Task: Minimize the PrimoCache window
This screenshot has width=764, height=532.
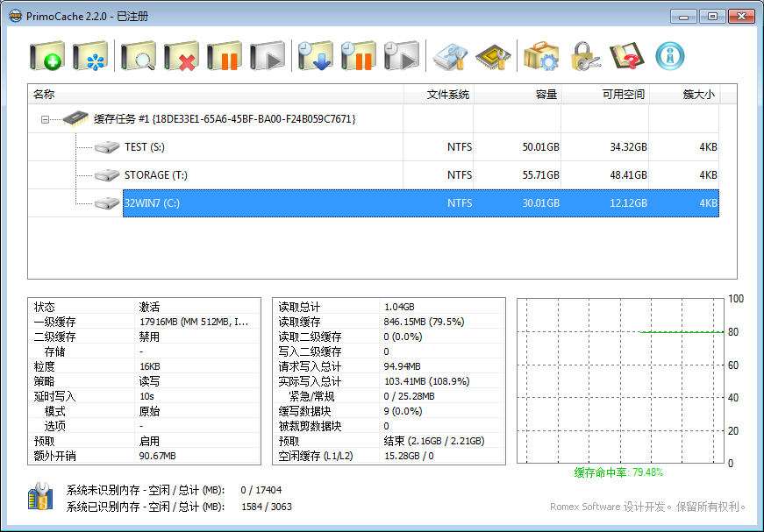Action: tap(683, 17)
